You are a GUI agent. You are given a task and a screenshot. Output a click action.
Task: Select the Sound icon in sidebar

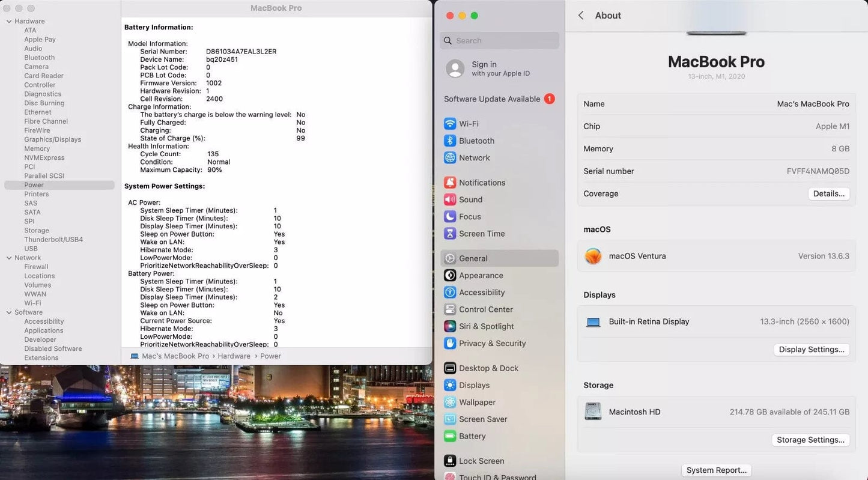(450, 199)
